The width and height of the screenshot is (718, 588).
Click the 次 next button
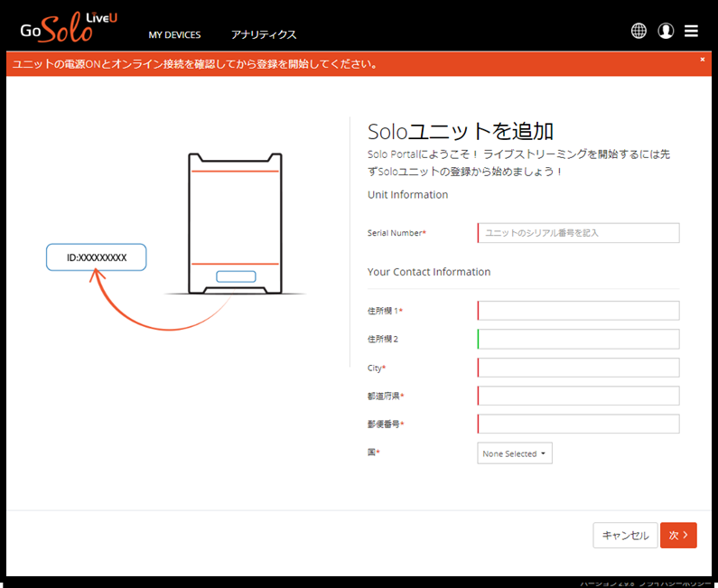click(678, 536)
